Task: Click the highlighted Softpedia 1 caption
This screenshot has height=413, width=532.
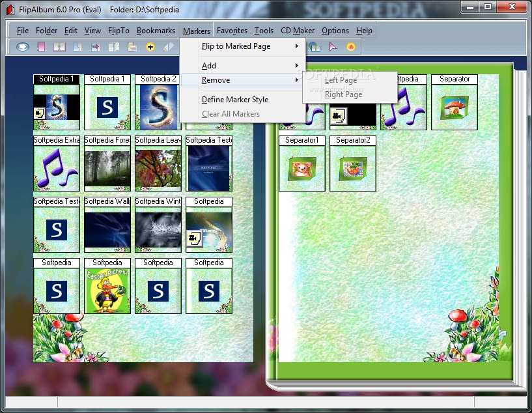Action: 57,79
